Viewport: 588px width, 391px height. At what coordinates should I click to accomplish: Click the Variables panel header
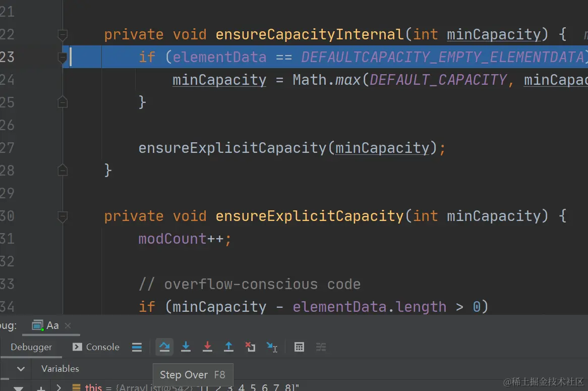click(x=60, y=369)
